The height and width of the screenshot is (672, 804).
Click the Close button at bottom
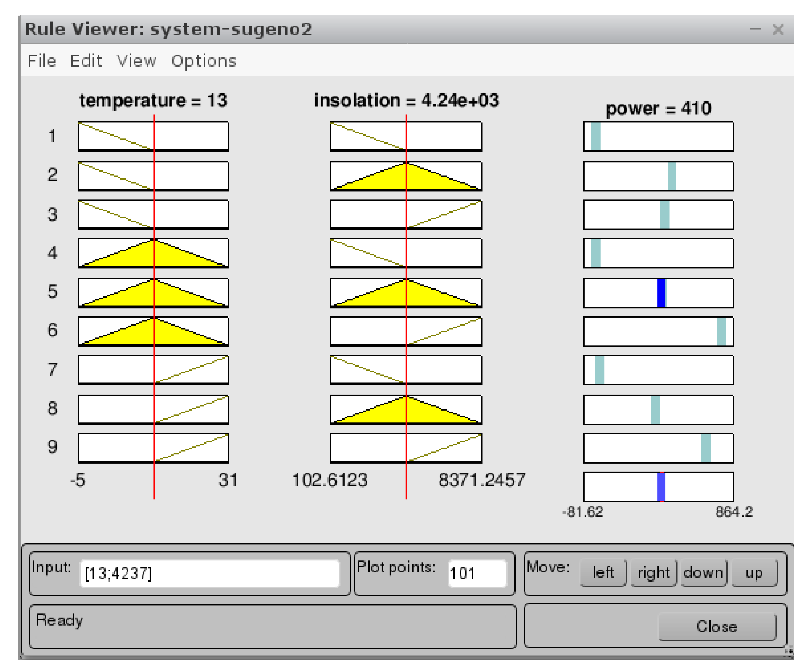tap(717, 627)
